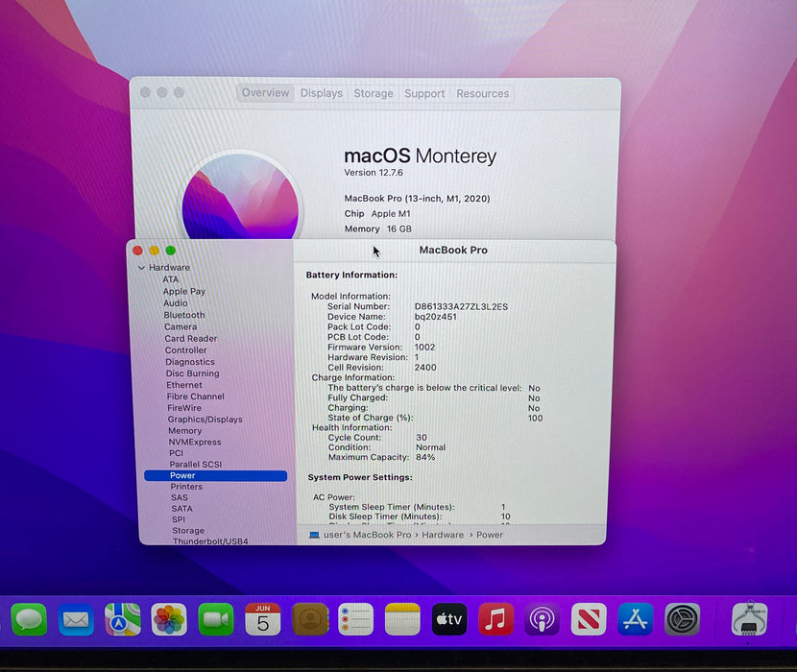Launch Podcasts from the Dock
797x672 pixels.
(x=543, y=619)
